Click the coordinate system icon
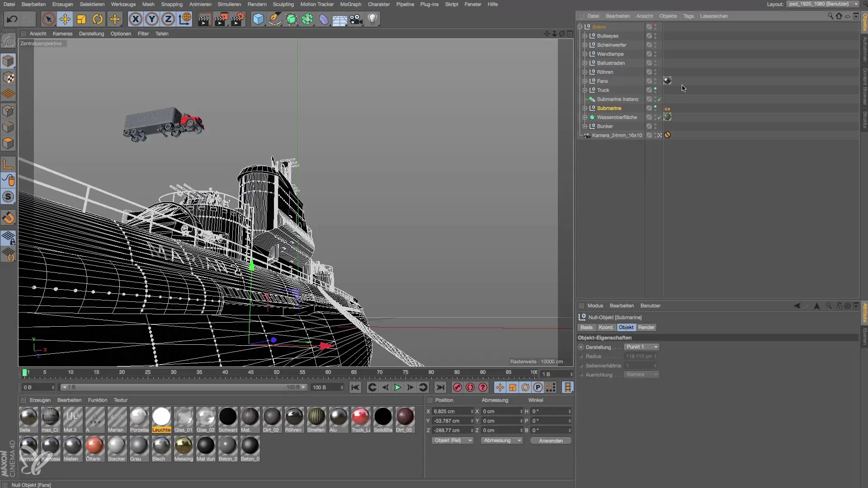Image resolution: width=868 pixels, height=488 pixels. pyautogui.click(x=185, y=19)
